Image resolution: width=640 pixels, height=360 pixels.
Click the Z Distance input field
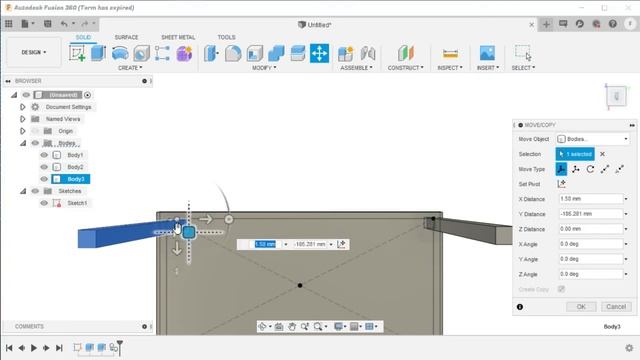coord(591,229)
